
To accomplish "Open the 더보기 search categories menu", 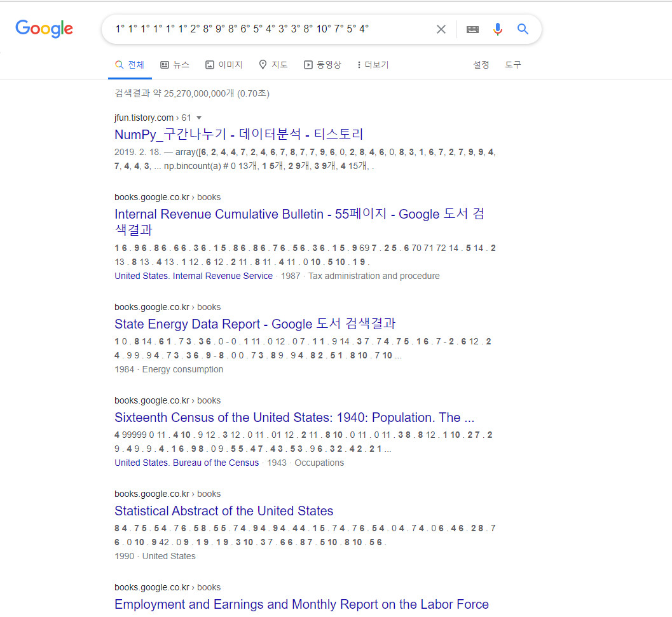I will coord(376,64).
